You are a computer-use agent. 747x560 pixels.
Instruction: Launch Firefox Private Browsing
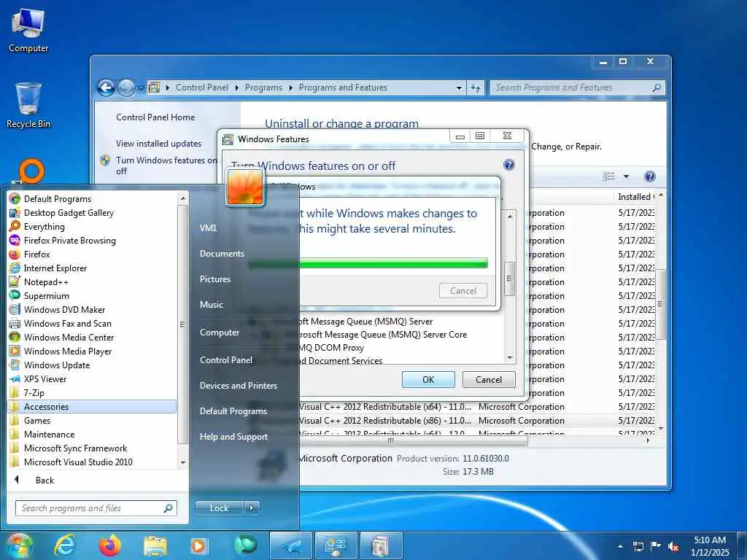[69, 241]
